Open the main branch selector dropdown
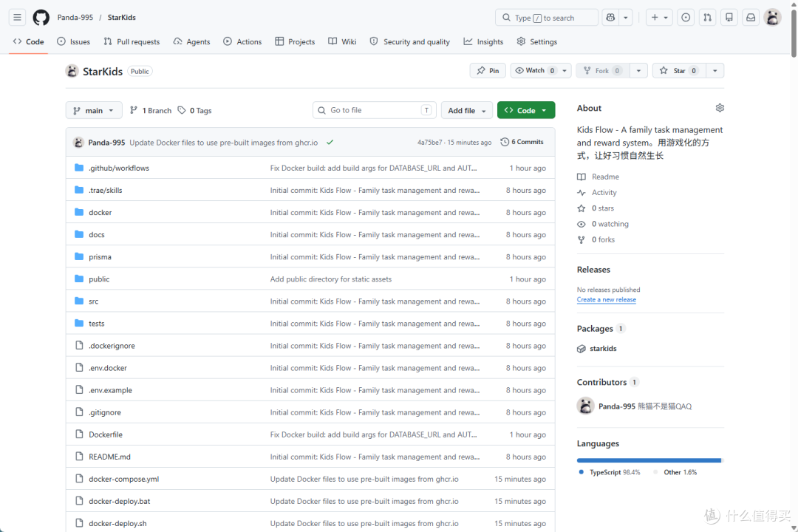This screenshot has height=532, width=798. (94, 111)
